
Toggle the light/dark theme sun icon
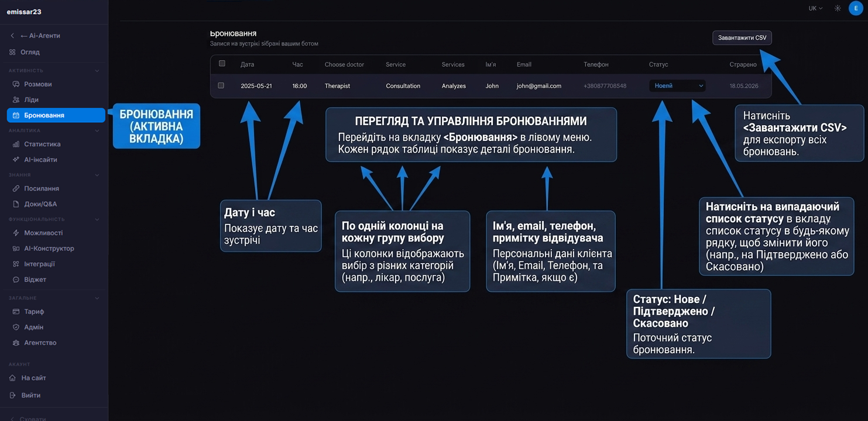pos(838,8)
